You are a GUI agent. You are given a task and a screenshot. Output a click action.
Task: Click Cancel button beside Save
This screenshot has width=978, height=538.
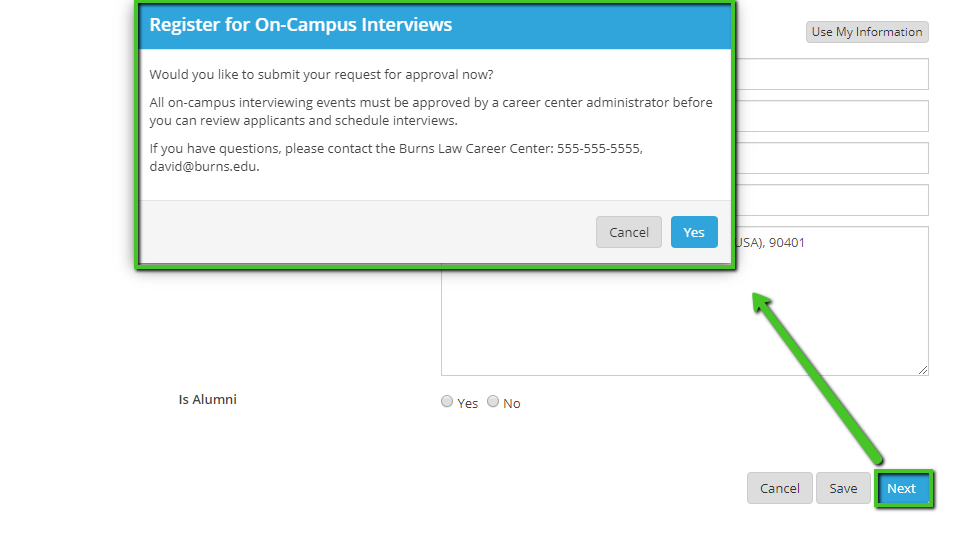[x=779, y=488]
